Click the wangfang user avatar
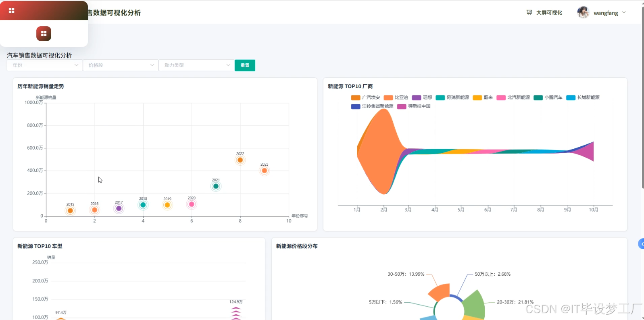Image resolution: width=644 pixels, height=320 pixels. pyautogui.click(x=583, y=12)
